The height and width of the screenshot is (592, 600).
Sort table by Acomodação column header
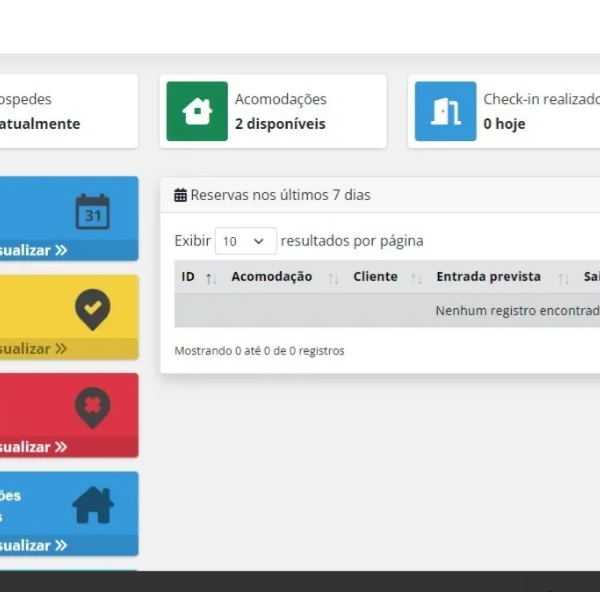271,277
